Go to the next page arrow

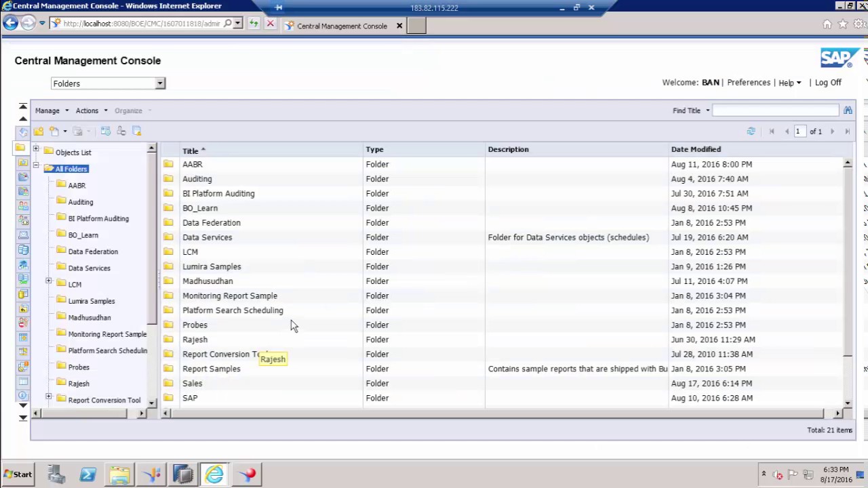click(832, 131)
